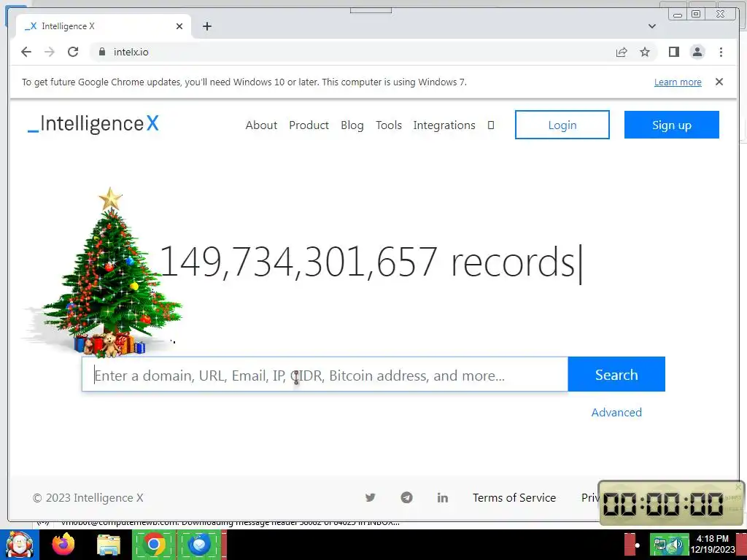Open a new tab with the plus button
Image resolution: width=747 pixels, height=560 pixels.
coord(206,26)
